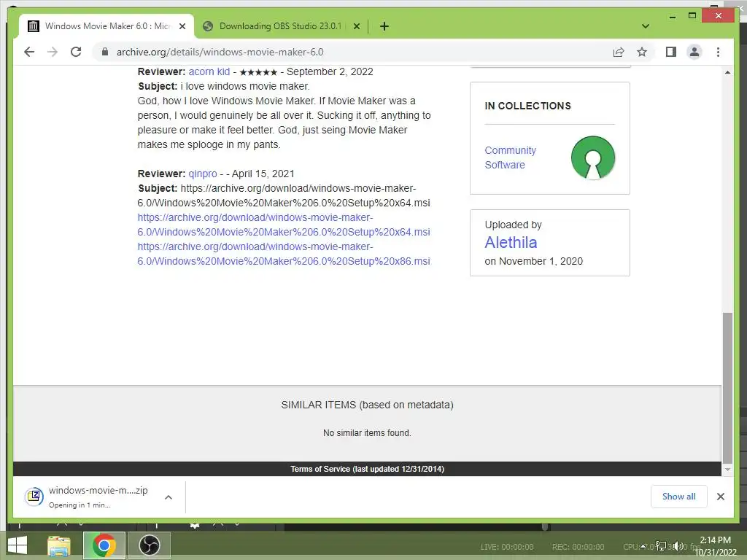Bookmark this page with the star icon
The width and height of the screenshot is (747, 560).
(x=642, y=52)
